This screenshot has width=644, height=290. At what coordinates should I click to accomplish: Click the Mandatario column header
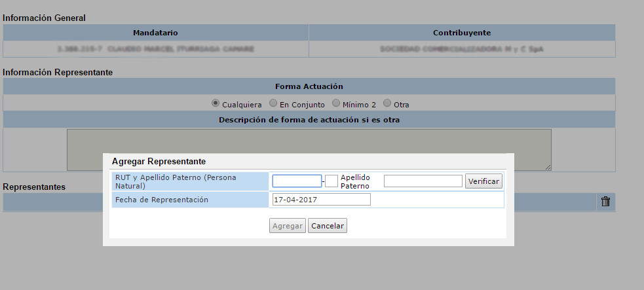[x=156, y=33]
